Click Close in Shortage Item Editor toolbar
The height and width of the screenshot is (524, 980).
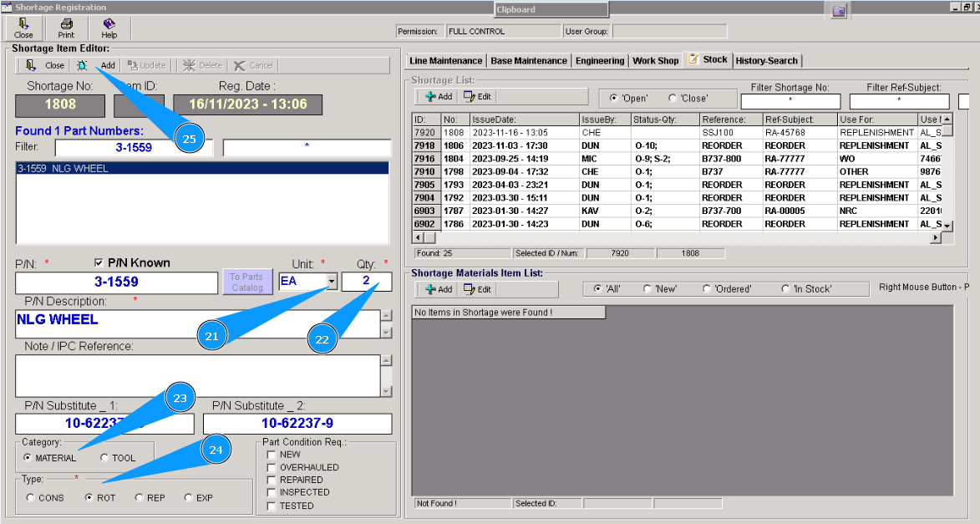46,65
